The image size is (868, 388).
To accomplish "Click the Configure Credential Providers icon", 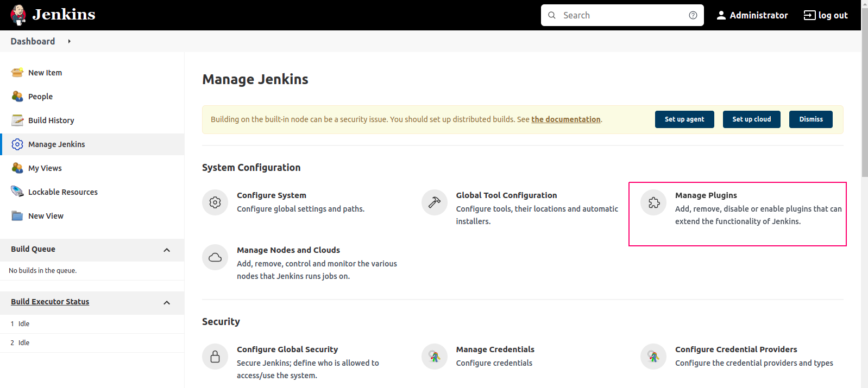I will coord(653,357).
